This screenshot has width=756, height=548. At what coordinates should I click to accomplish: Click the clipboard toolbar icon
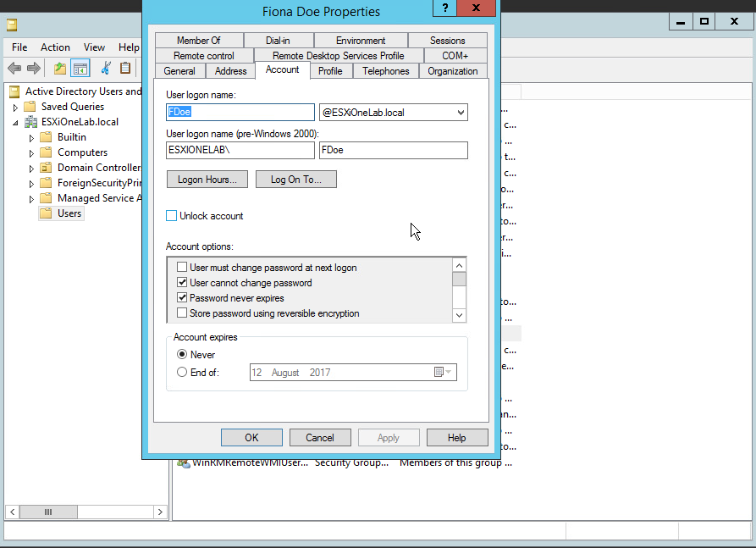pos(124,68)
